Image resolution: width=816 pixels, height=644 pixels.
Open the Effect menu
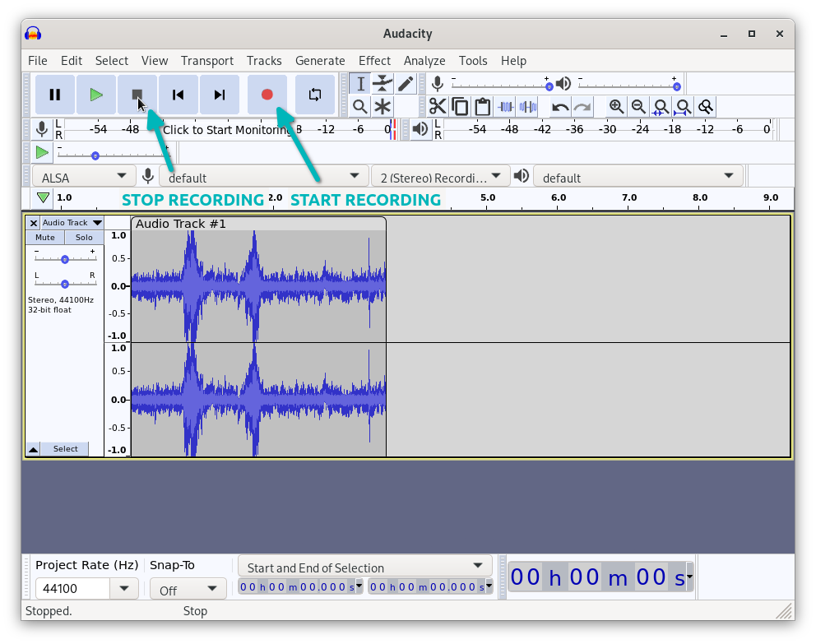pyautogui.click(x=374, y=60)
